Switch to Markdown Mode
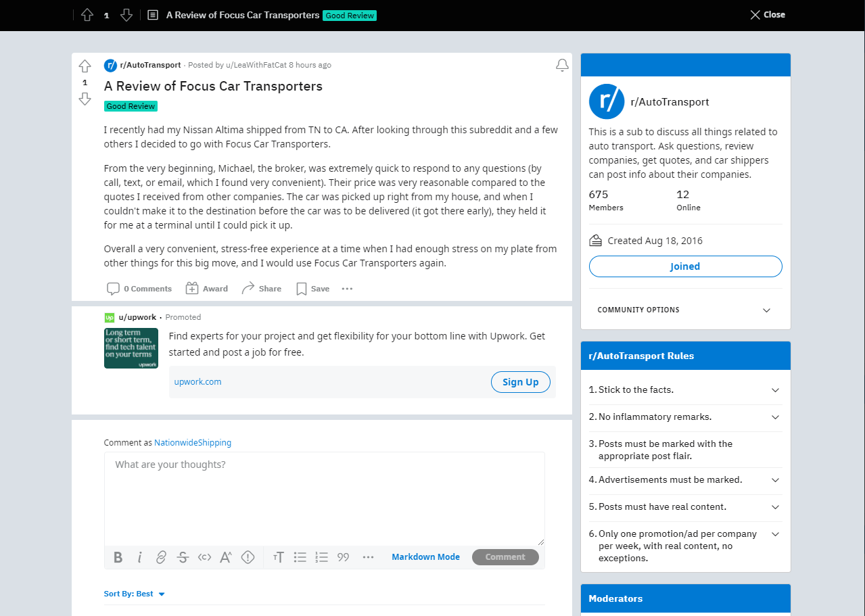The height and width of the screenshot is (616, 865). (425, 557)
